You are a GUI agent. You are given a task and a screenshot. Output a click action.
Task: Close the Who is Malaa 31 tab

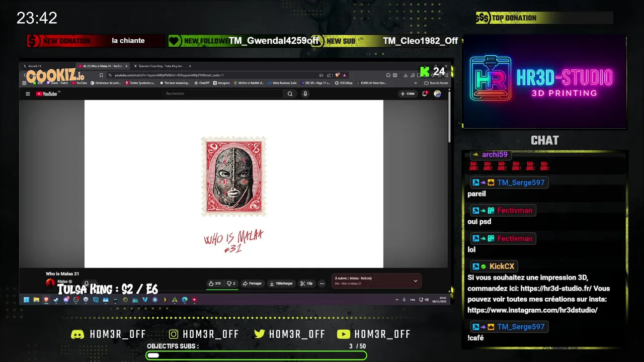(x=126, y=66)
